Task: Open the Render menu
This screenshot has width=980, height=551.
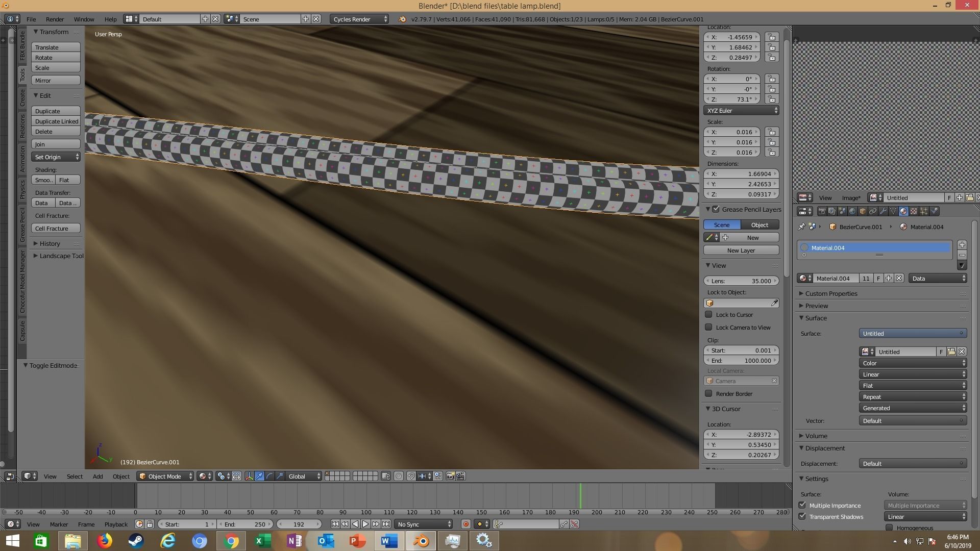Action: click(x=55, y=19)
